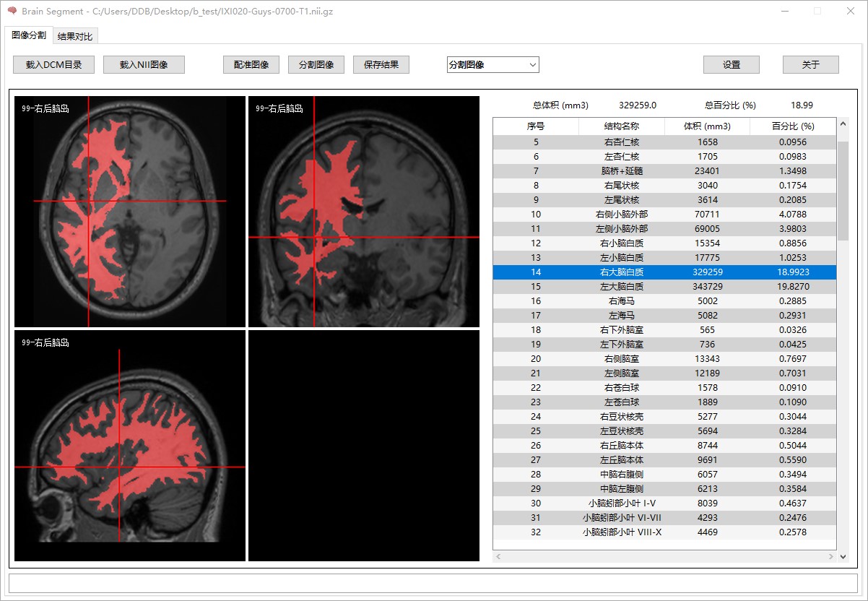
Task: Click the 1.3498 percentage cell
Action: point(793,171)
